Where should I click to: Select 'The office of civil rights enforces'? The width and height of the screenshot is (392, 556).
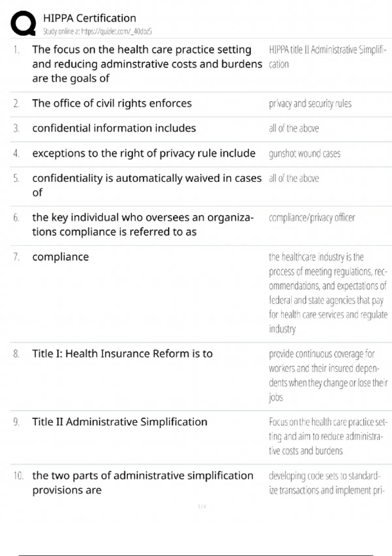click(112, 103)
